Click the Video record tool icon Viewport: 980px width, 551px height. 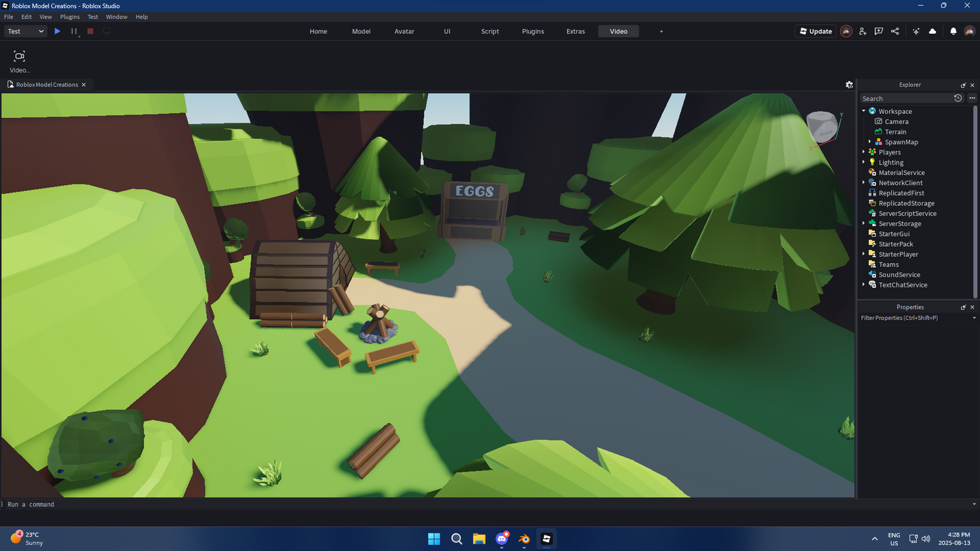[19, 57]
